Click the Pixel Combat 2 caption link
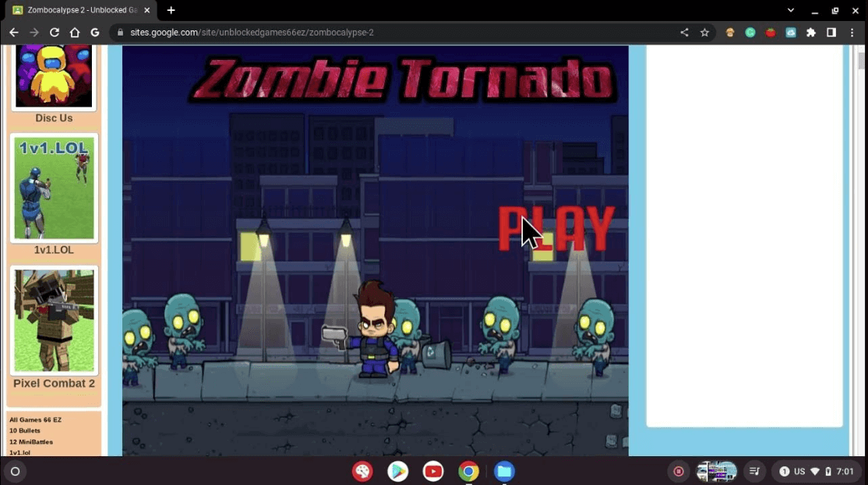The height and width of the screenshot is (485, 868). click(x=54, y=383)
